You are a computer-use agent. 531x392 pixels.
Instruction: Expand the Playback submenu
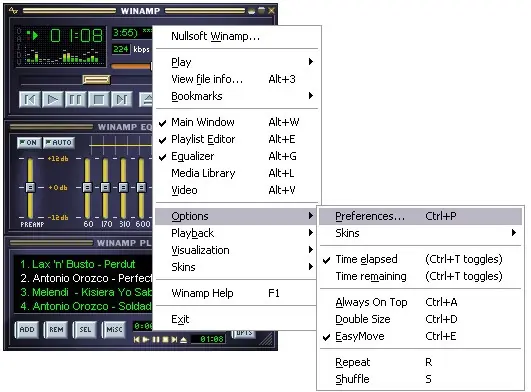[x=236, y=233]
